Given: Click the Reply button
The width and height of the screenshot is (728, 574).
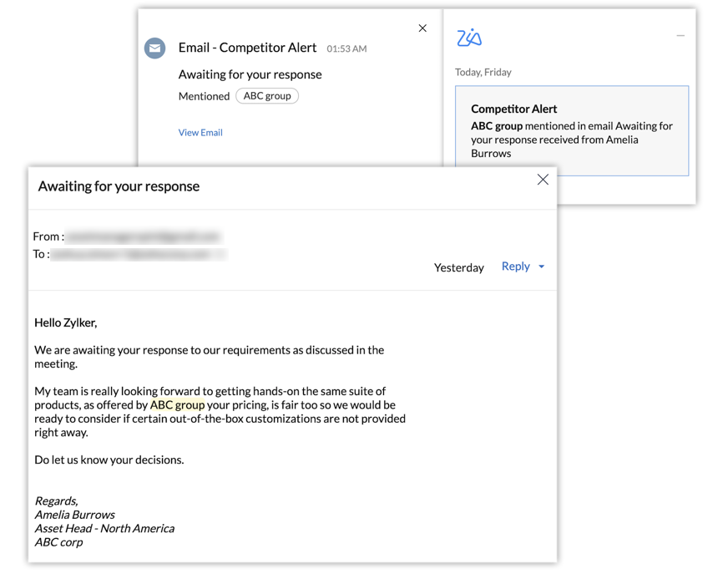Looking at the screenshot, I should [515, 267].
